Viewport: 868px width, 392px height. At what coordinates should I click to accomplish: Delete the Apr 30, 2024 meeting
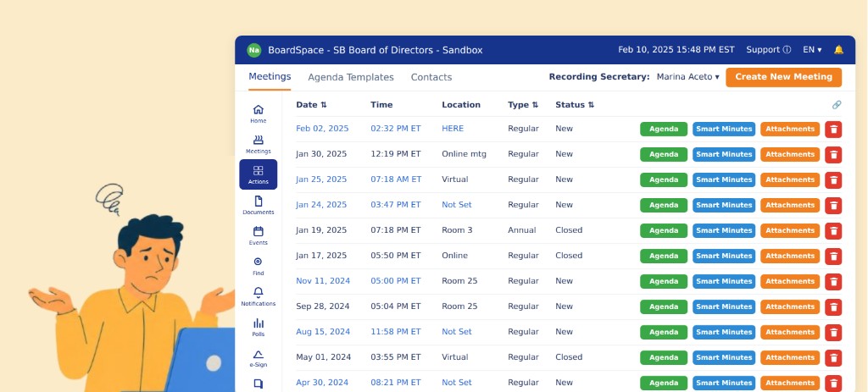pos(833,384)
